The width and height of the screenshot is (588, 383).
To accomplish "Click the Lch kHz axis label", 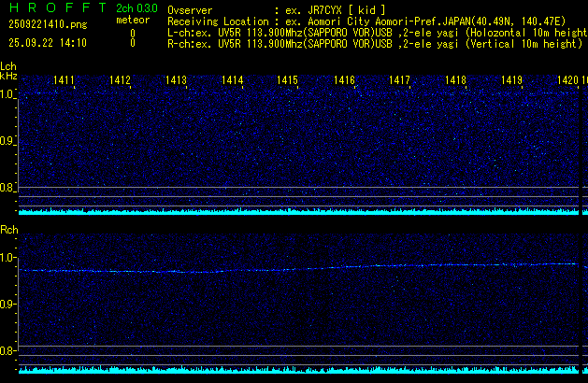I will pos(8,73).
